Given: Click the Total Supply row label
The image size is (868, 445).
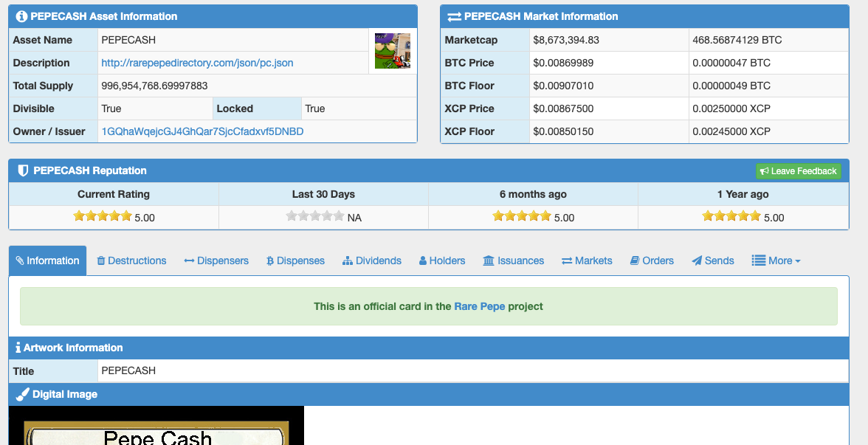Looking at the screenshot, I should 43,86.
